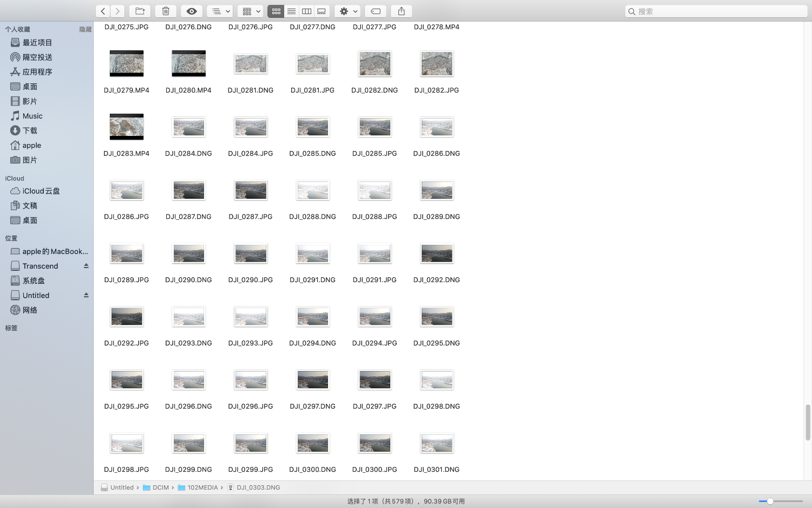The height and width of the screenshot is (508, 812).
Task: Click the DJI_0275.JPG file name
Action: (127, 27)
